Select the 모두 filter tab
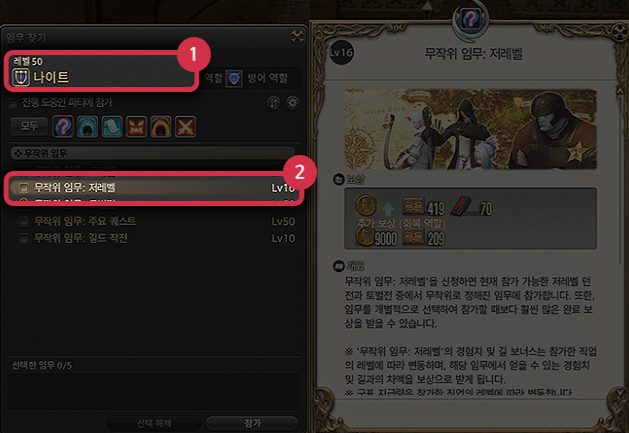The image size is (629, 433). [29, 126]
